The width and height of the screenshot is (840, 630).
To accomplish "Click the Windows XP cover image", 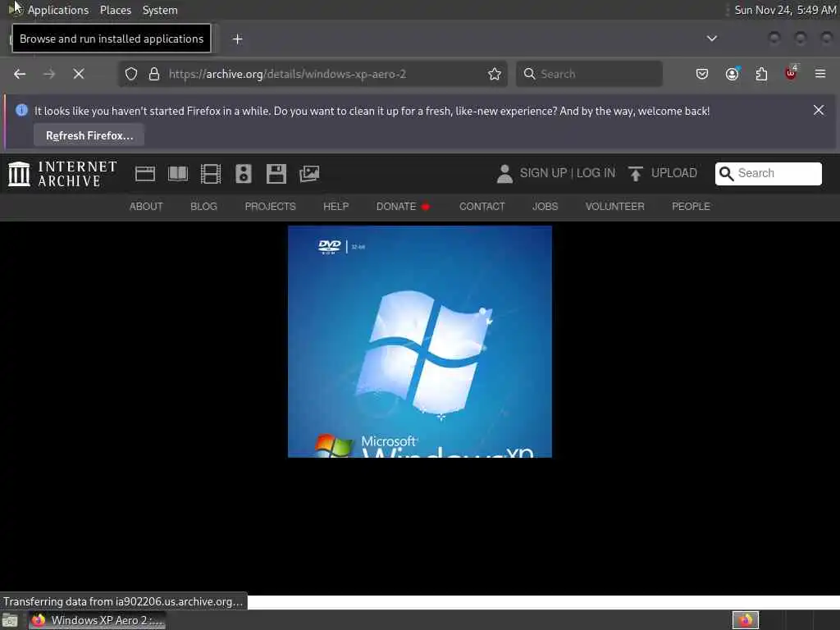I will [x=420, y=342].
